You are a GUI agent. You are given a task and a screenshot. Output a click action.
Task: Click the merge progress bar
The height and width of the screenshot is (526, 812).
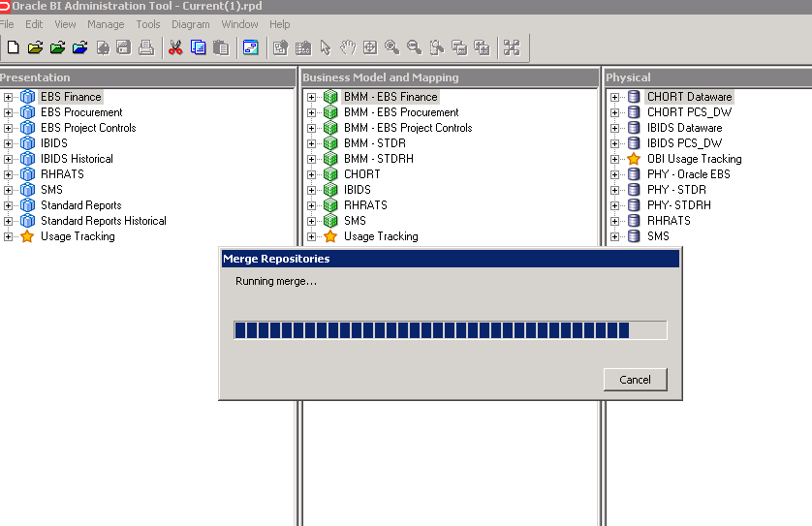(x=450, y=330)
